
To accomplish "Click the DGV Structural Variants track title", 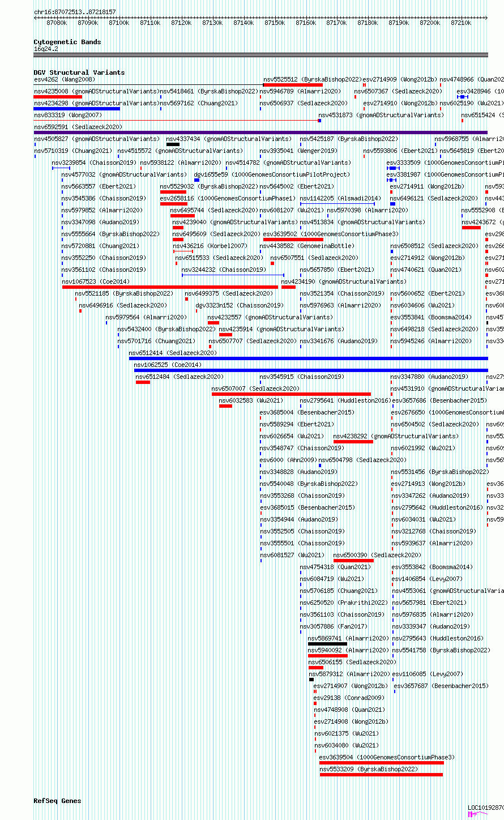I will pyautogui.click(x=79, y=72).
